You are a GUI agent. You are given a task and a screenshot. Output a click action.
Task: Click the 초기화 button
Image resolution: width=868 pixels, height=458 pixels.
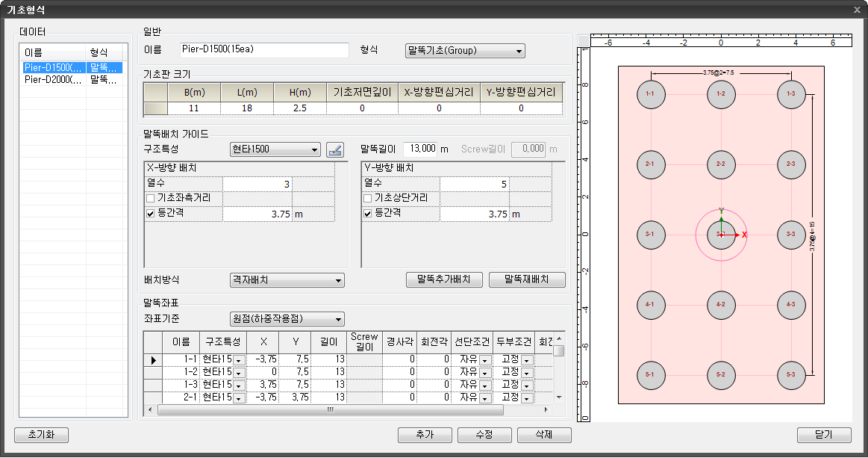tap(41, 435)
